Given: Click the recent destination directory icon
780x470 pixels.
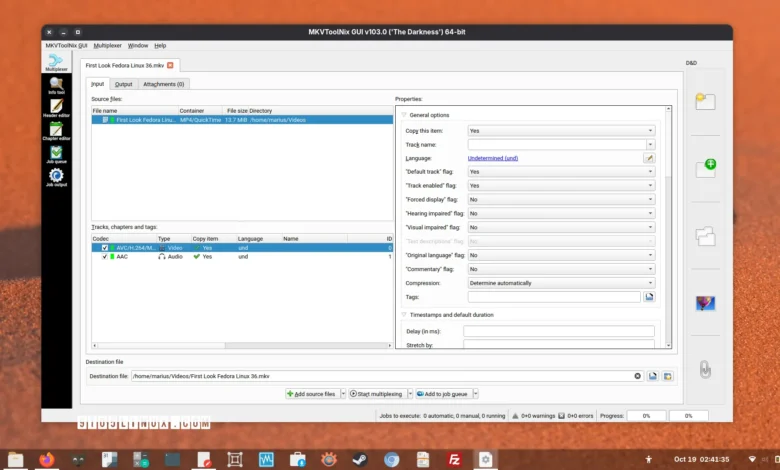Looking at the screenshot, I should 668,376.
